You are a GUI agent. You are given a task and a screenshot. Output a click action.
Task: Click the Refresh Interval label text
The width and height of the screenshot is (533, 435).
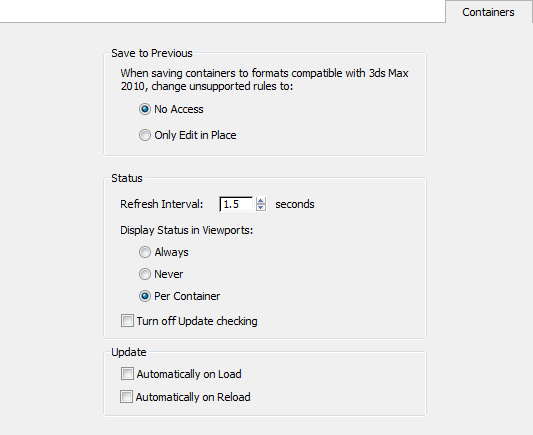click(x=161, y=204)
